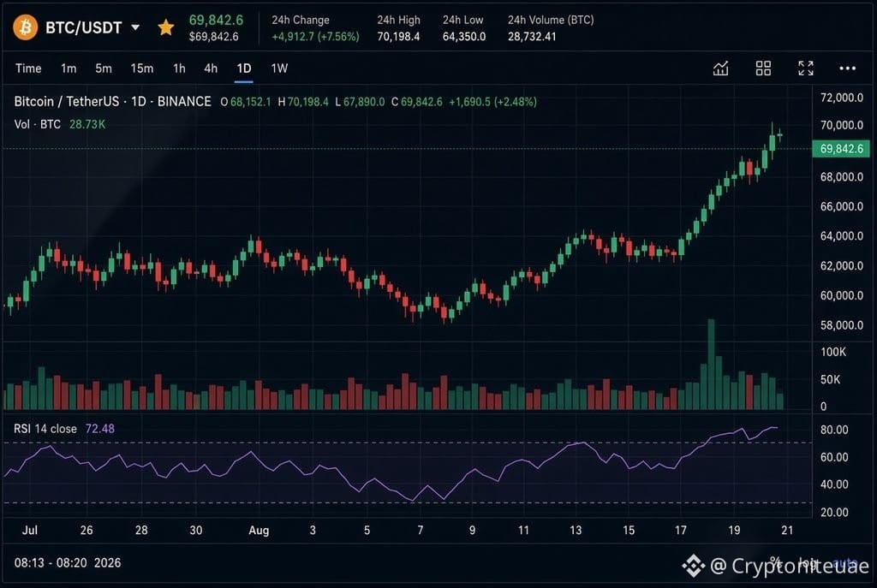
Task: Expand chart to fullscreen
Action: tap(805, 68)
